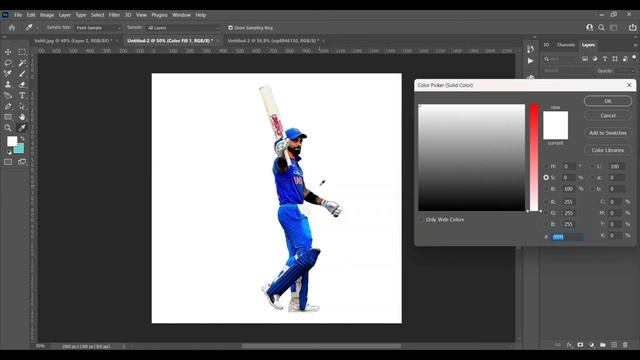Click OK in the Color Picker
The image size is (640, 360).
pyautogui.click(x=608, y=101)
